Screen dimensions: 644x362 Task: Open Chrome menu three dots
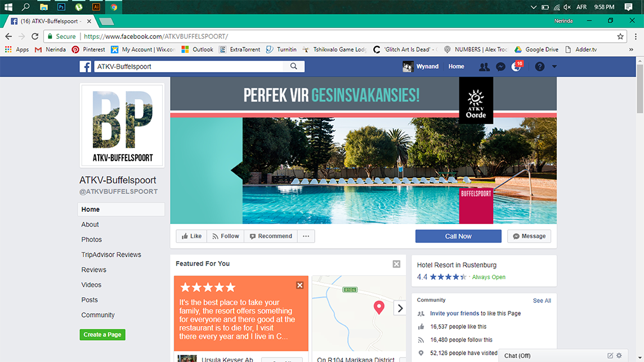coord(636,37)
